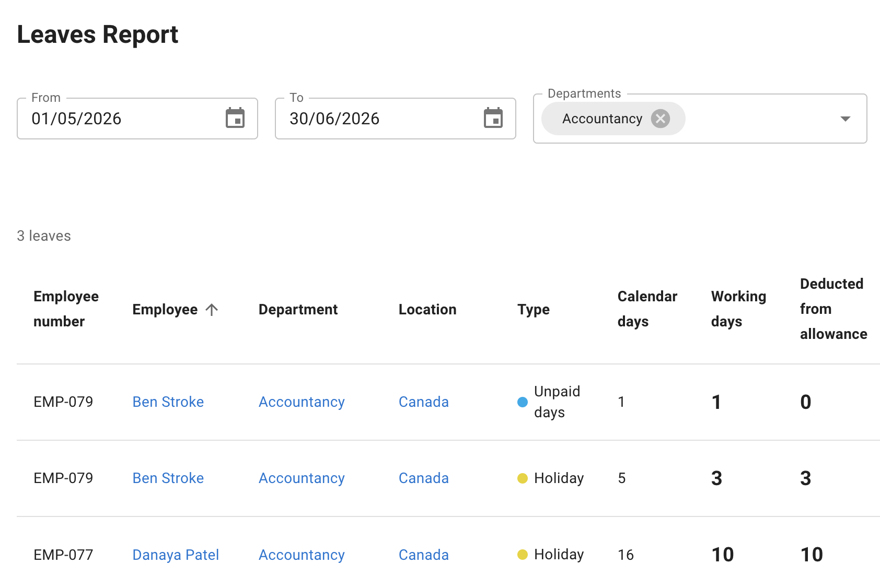
Task: Click the Type column header
Action: click(534, 310)
